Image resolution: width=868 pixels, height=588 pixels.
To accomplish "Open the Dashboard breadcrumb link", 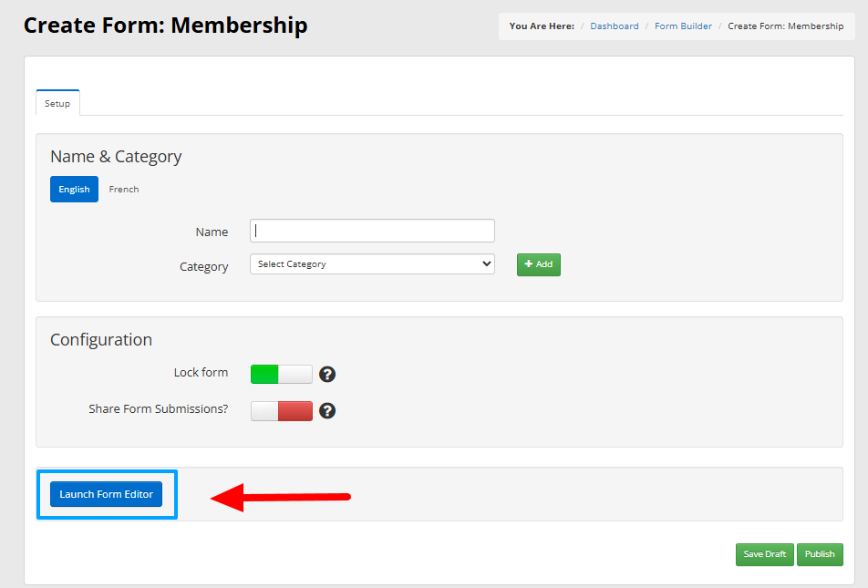I will (615, 26).
